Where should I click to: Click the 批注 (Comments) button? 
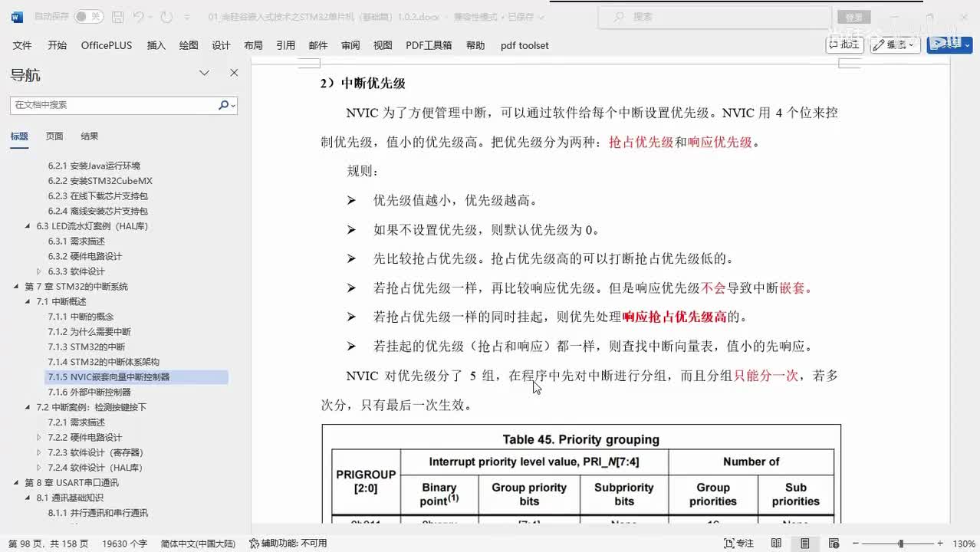(844, 44)
